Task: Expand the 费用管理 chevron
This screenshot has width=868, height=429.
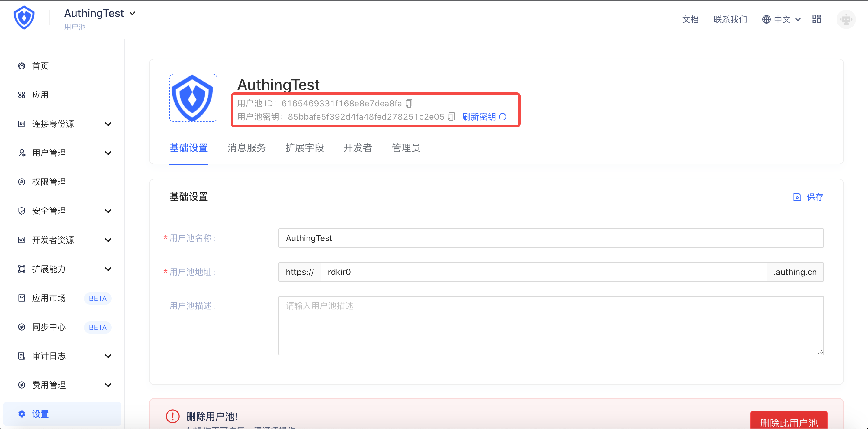Action: click(x=108, y=385)
